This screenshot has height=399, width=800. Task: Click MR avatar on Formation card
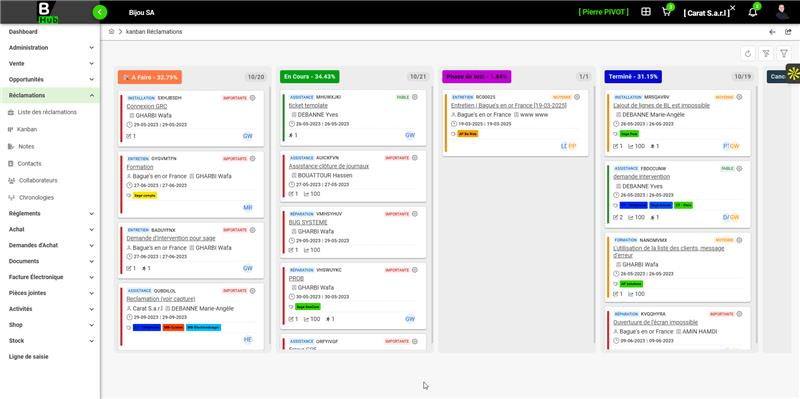click(247, 208)
